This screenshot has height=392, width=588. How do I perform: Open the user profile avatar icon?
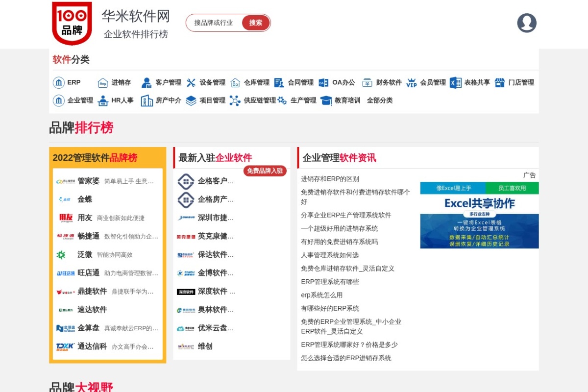pos(527,23)
